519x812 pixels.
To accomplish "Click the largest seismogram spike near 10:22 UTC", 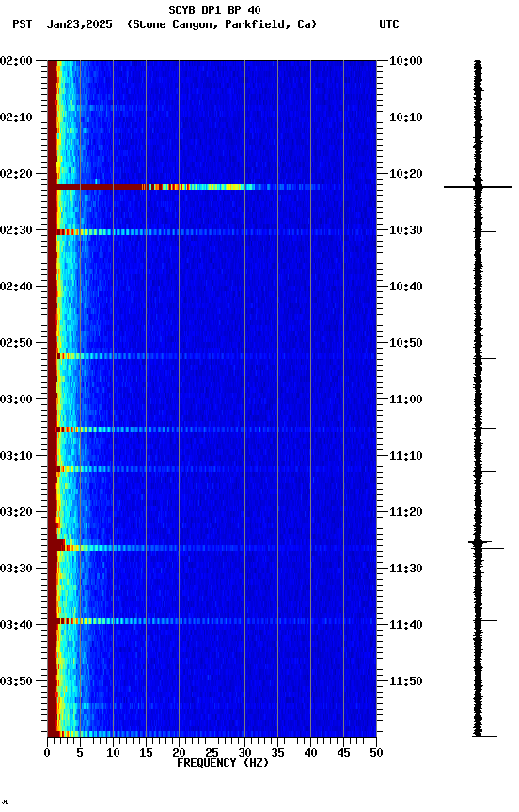I will point(478,187).
